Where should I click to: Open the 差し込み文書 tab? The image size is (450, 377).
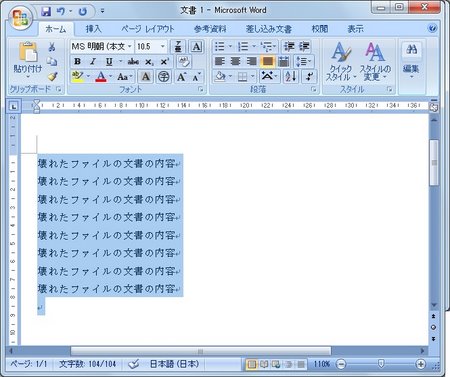tap(269, 29)
